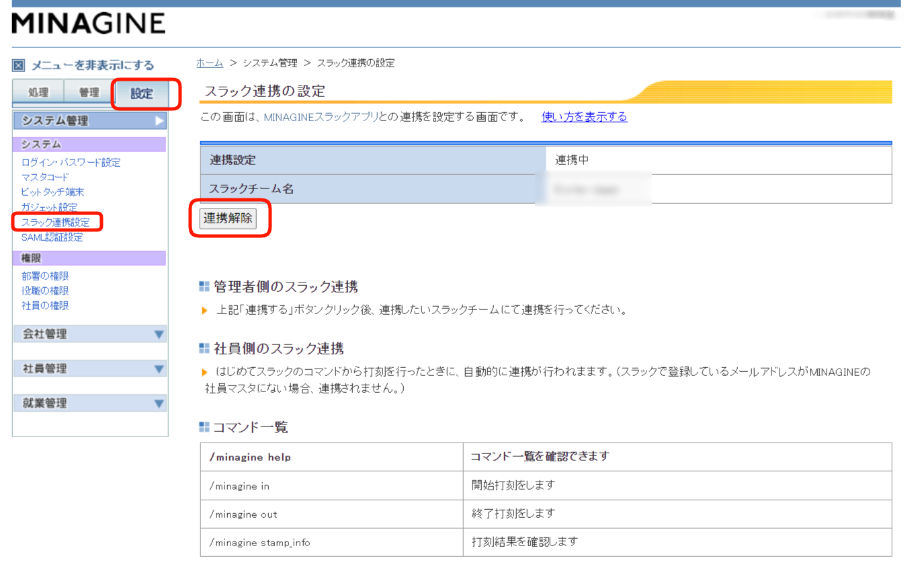
Task: Click 打刻結果を確認します description cell
Action: 677,542
